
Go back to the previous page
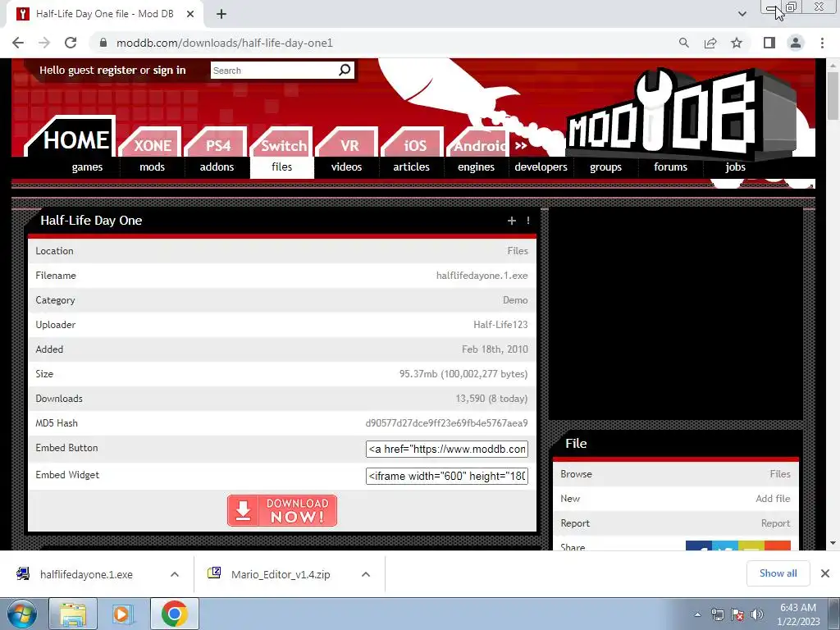click(x=18, y=43)
